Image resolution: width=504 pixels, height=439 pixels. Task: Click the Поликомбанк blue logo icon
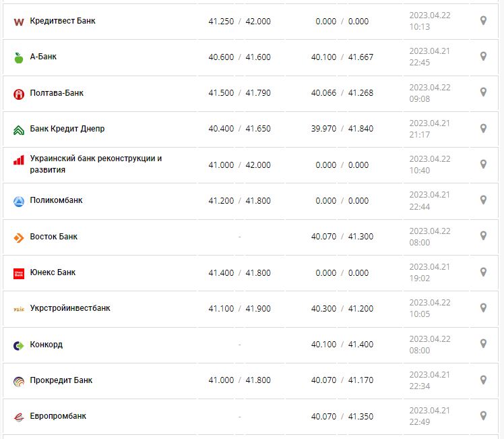(x=19, y=201)
